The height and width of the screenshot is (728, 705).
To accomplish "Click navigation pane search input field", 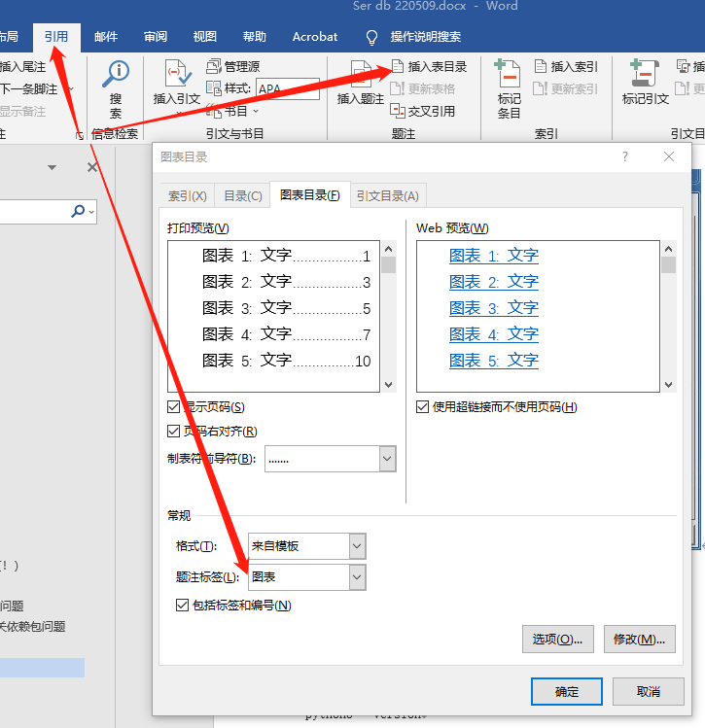I will [x=35, y=212].
